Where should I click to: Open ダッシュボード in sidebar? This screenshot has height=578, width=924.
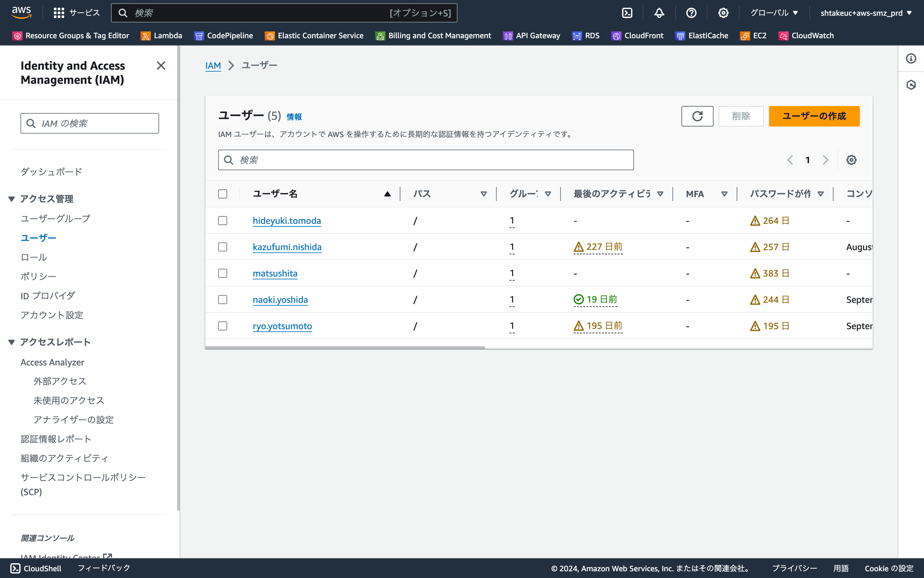(52, 172)
